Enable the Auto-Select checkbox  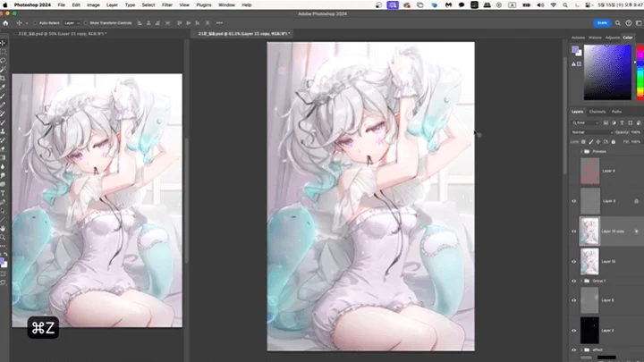(35, 23)
